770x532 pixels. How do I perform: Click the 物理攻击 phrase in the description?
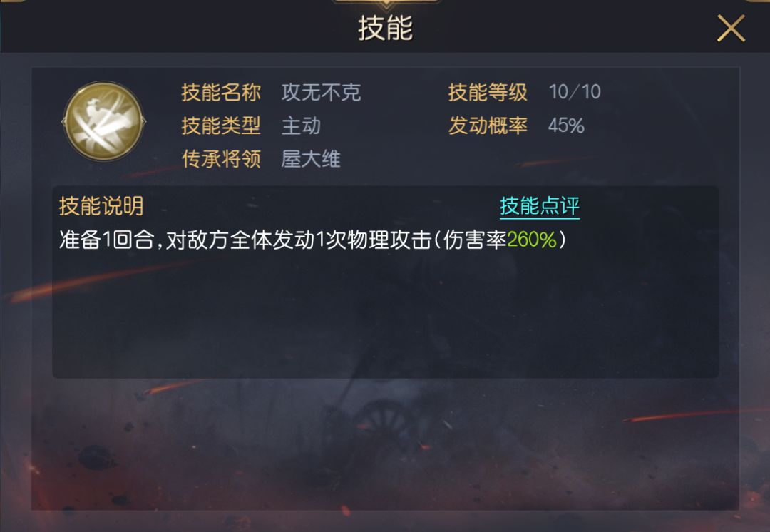[x=389, y=240]
